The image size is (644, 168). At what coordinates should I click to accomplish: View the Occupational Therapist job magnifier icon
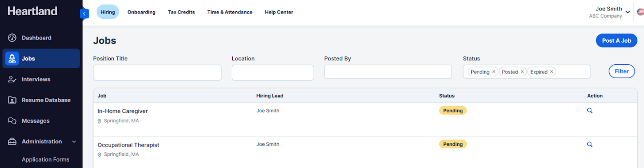pos(590,145)
